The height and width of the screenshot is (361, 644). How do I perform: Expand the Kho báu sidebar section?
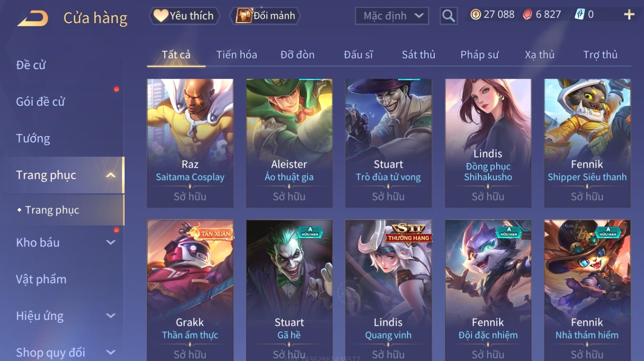point(111,243)
